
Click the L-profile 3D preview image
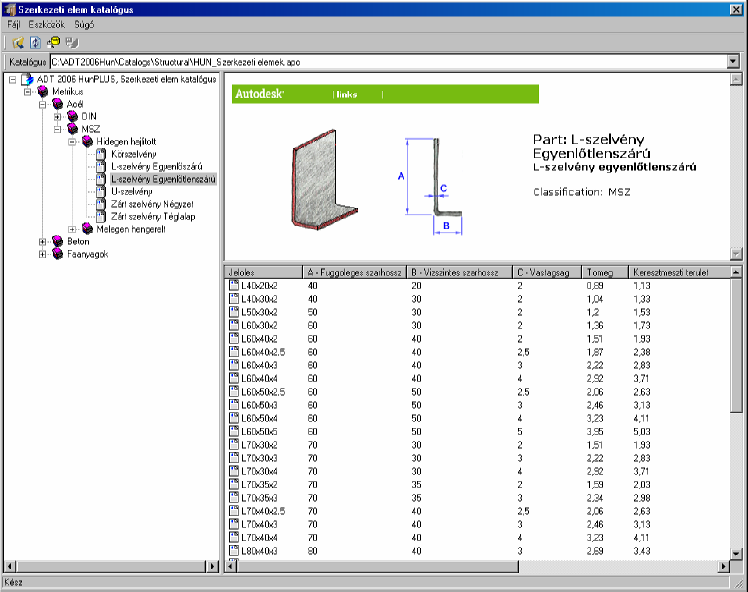tap(324, 179)
